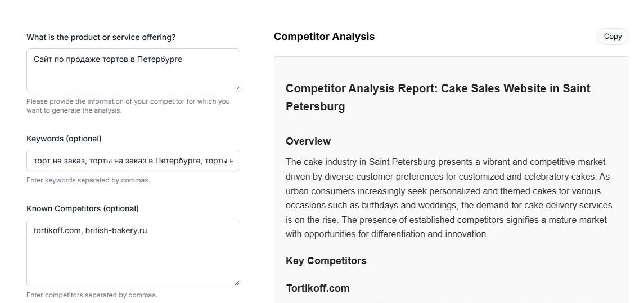
Task: Click "Enter keywords separated by commas" hint
Action: pos(88,180)
